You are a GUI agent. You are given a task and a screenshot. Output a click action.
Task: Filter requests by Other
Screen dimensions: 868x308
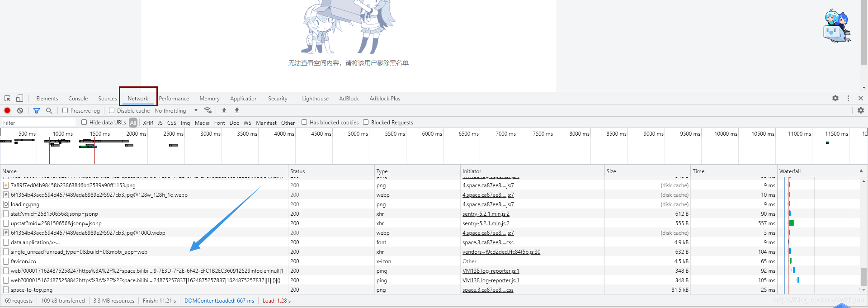(288, 123)
